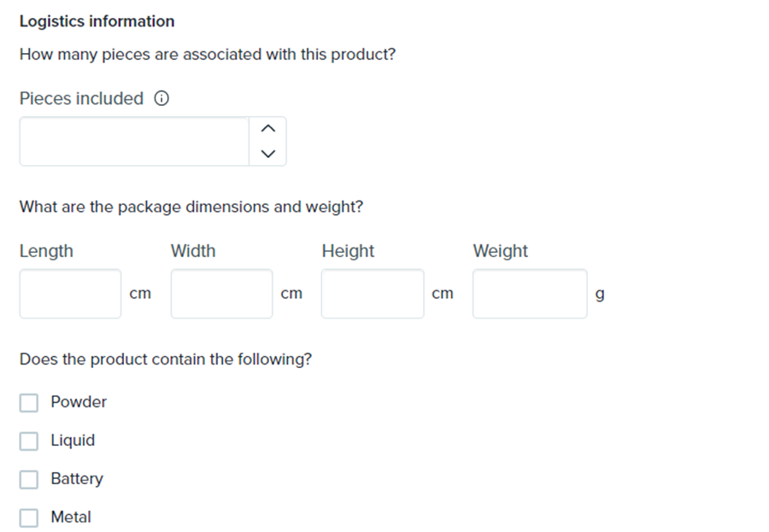769x532 pixels.
Task: Click the Height field label
Action: [348, 251]
